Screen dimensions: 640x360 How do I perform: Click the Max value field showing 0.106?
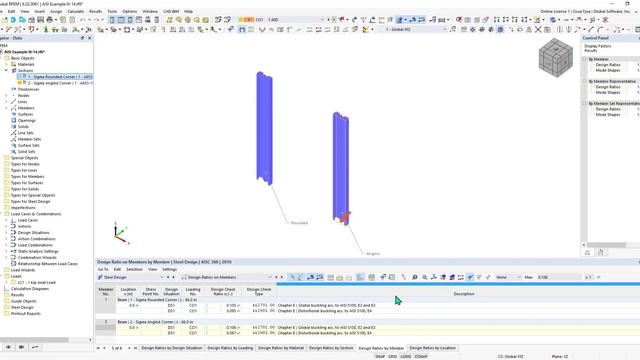559,277
